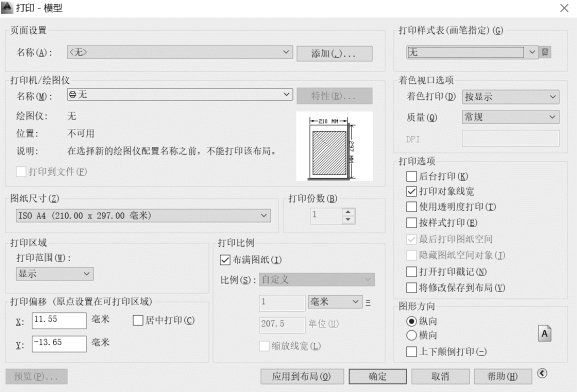Click the 取消 button
Viewport: 577px width, 392px height.
[x=440, y=377]
